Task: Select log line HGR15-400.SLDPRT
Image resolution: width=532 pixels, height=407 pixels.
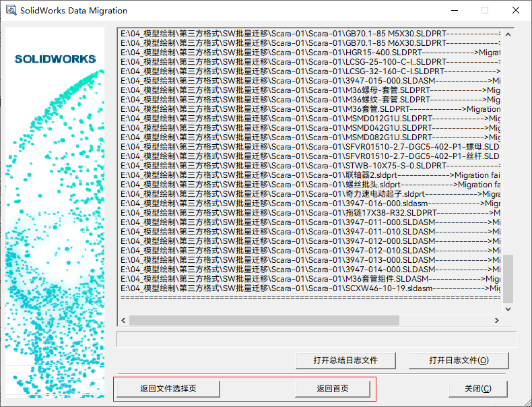Action: (310, 53)
